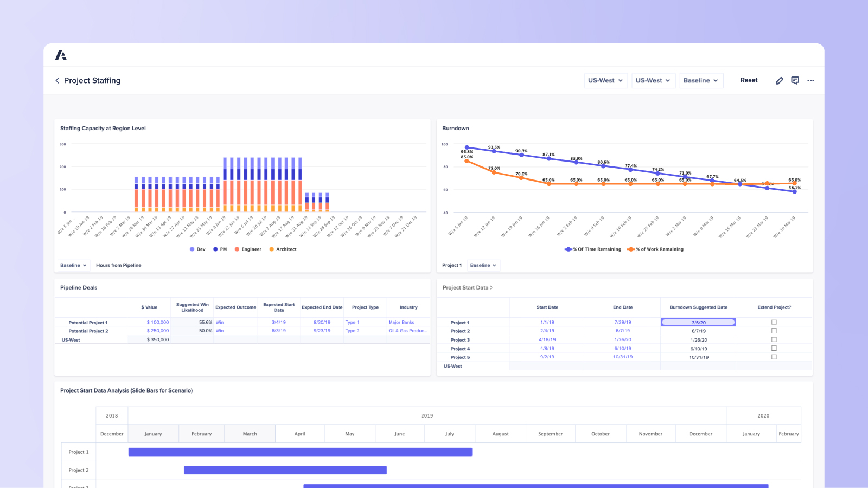
Task: Open the Baseline dropdown in the header
Action: (701, 80)
